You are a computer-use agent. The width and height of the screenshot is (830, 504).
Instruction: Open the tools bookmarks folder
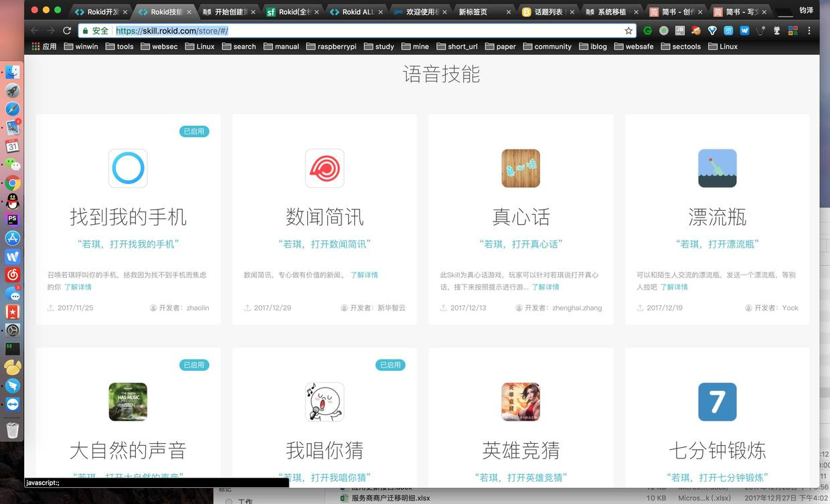pyautogui.click(x=119, y=47)
